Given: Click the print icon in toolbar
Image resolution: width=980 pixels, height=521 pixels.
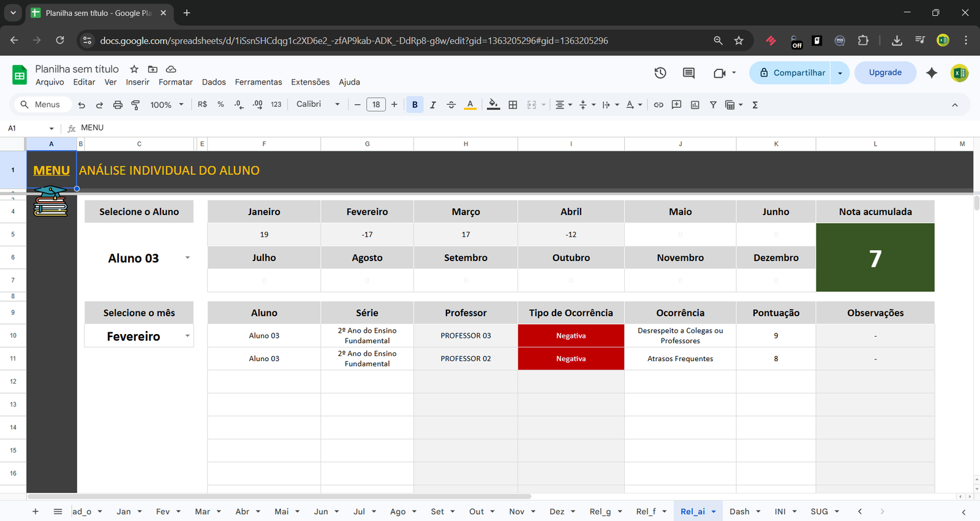Looking at the screenshot, I should tap(118, 105).
